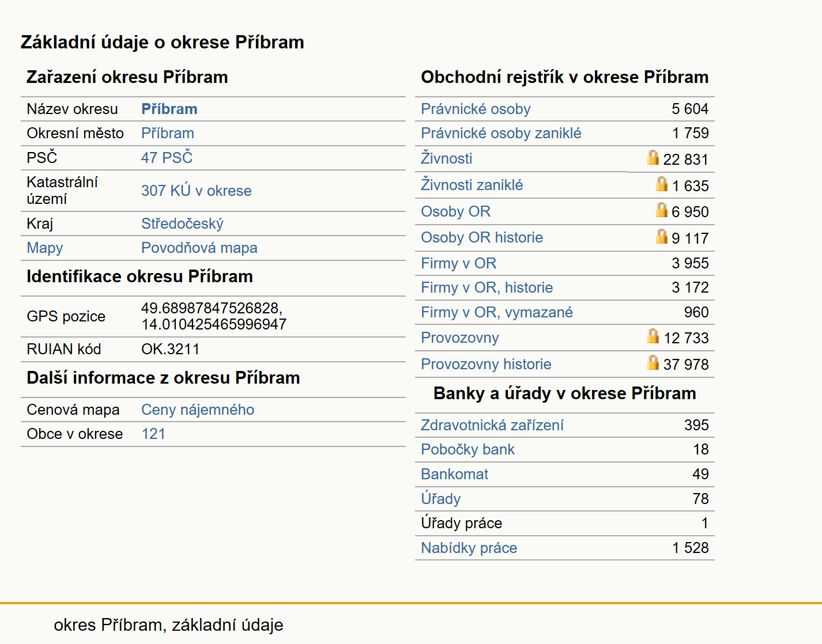Open Pobočky bank link
Screen dimensions: 822x644
tap(467, 449)
